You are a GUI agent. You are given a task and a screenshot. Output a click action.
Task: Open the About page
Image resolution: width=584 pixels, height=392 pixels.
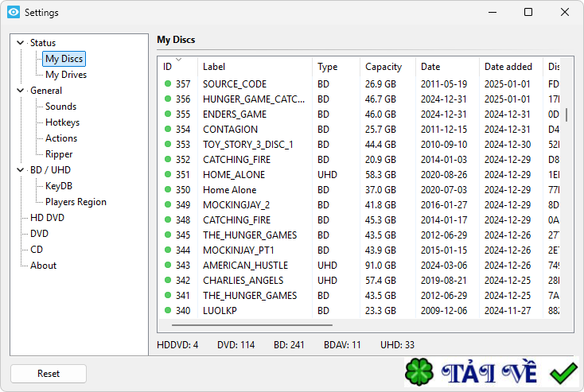(43, 266)
